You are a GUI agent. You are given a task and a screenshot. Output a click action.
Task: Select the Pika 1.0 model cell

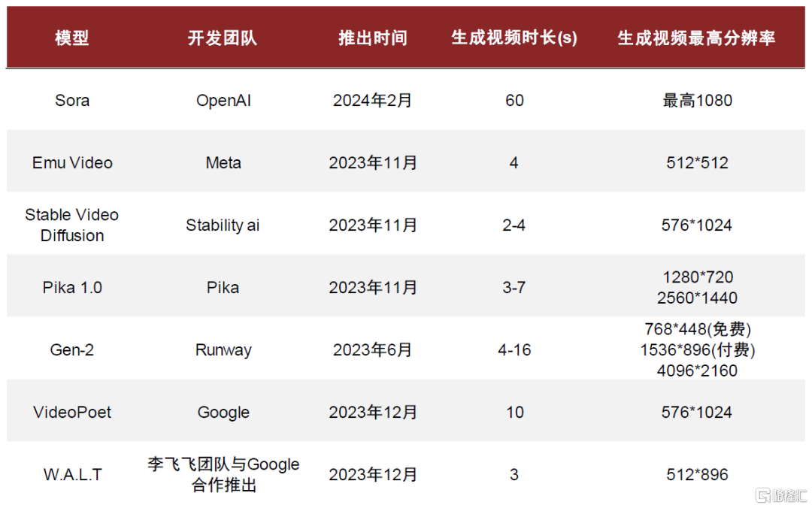click(x=72, y=287)
